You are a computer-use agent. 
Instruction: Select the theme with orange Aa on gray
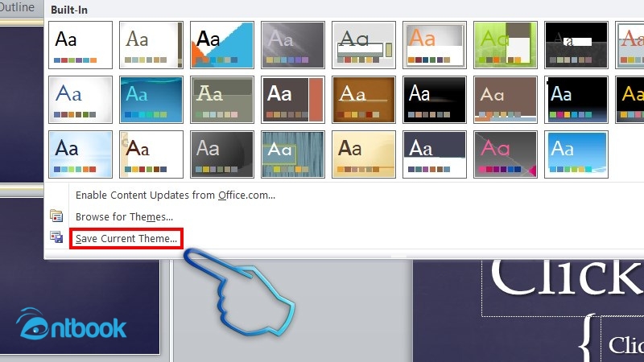pos(435,45)
